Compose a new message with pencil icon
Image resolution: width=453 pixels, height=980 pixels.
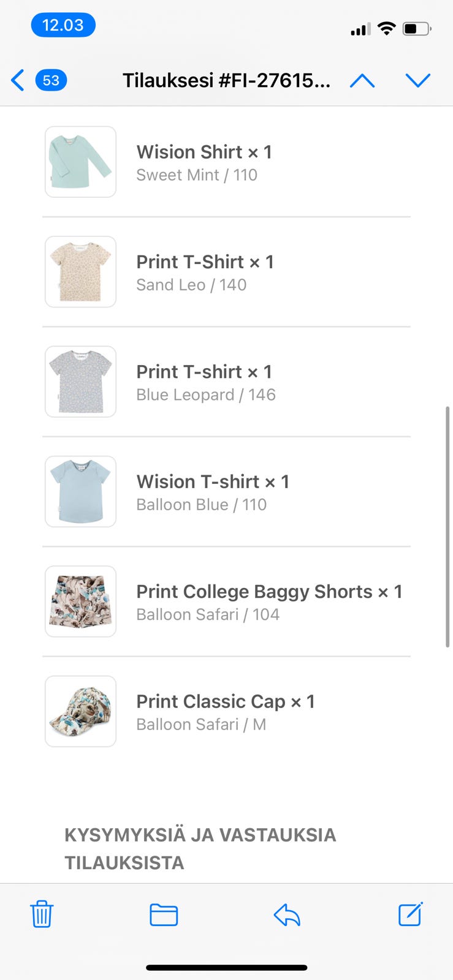point(410,914)
